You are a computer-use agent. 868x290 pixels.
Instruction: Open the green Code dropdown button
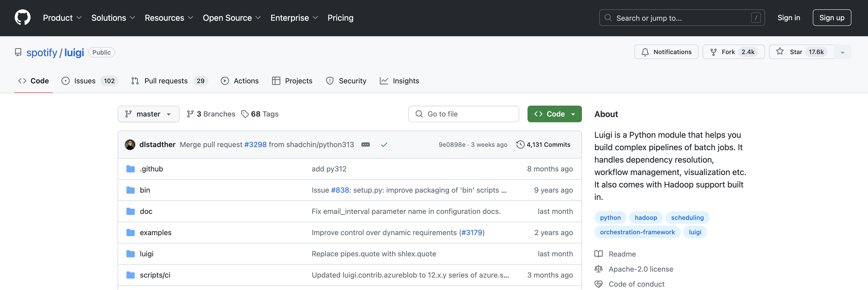pyautogui.click(x=554, y=114)
